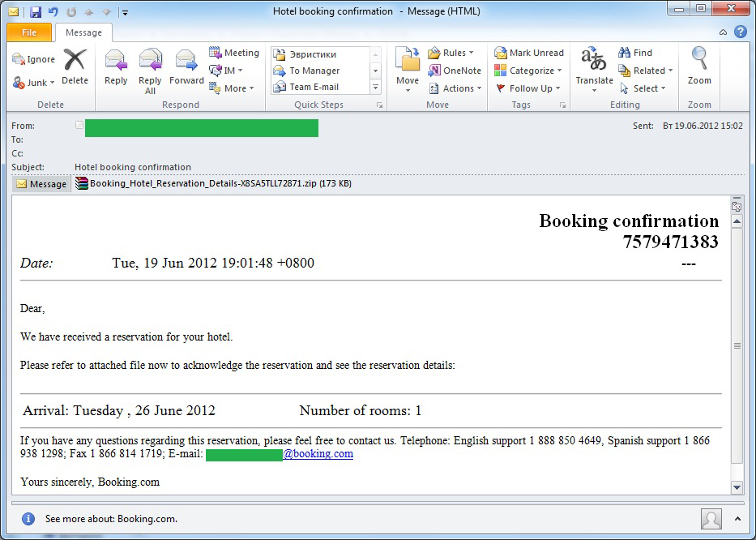The width and height of the screenshot is (756, 540).
Task: Switch to the Message ribbon tab
Action: (83, 32)
